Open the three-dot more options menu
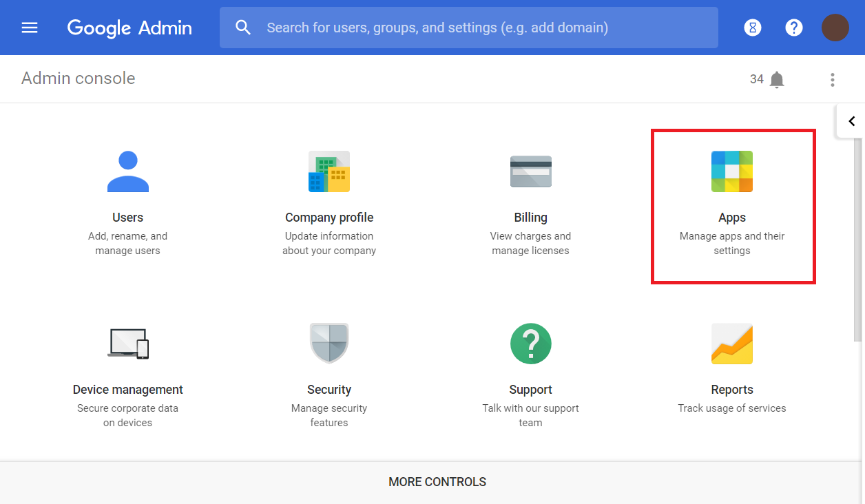 click(833, 80)
